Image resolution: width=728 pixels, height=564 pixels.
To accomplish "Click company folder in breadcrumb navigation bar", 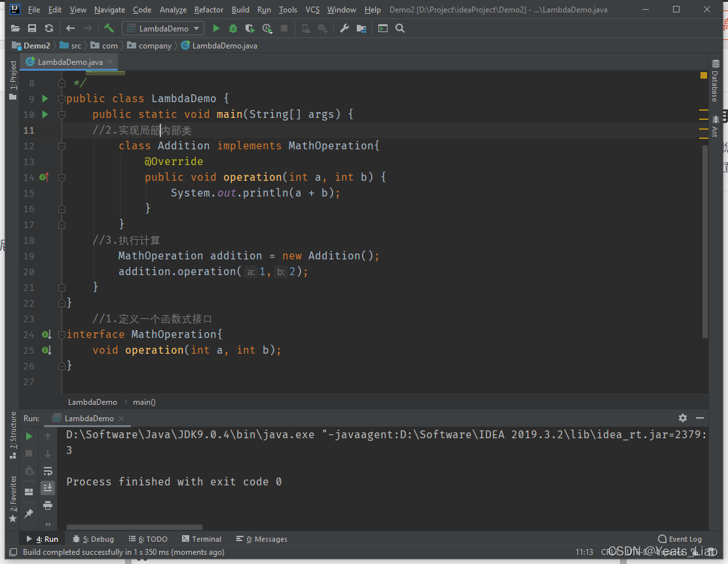I will point(149,46).
